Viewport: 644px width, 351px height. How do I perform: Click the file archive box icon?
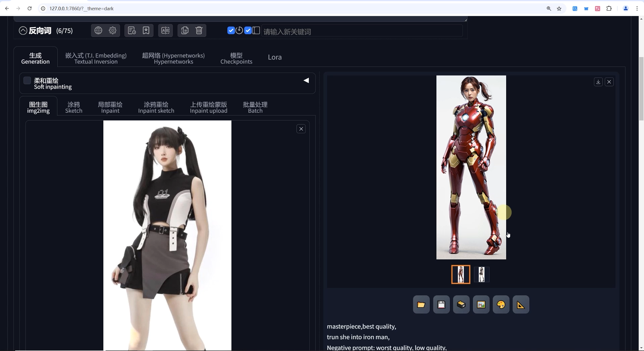(x=461, y=304)
